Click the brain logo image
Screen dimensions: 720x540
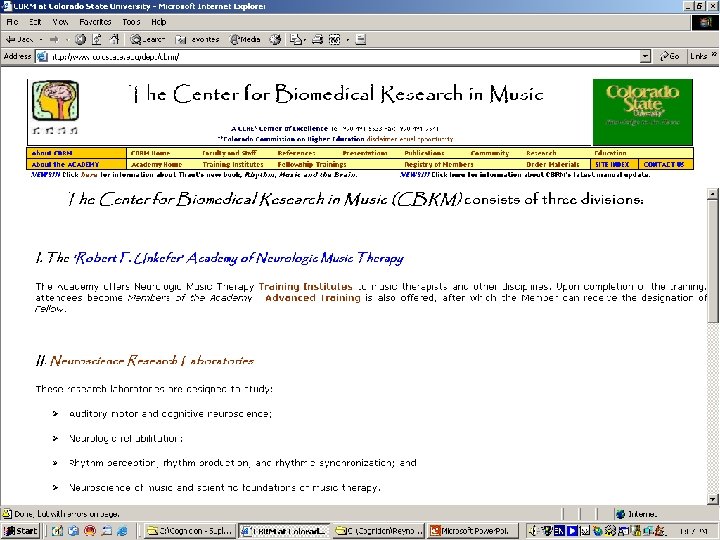(x=55, y=101)
